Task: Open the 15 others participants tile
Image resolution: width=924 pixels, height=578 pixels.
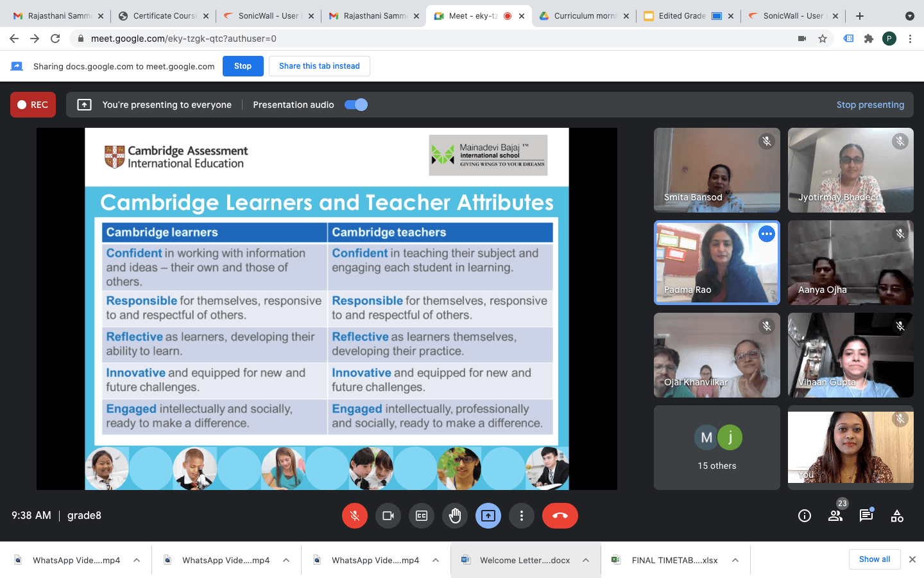Action: (717, 448)
